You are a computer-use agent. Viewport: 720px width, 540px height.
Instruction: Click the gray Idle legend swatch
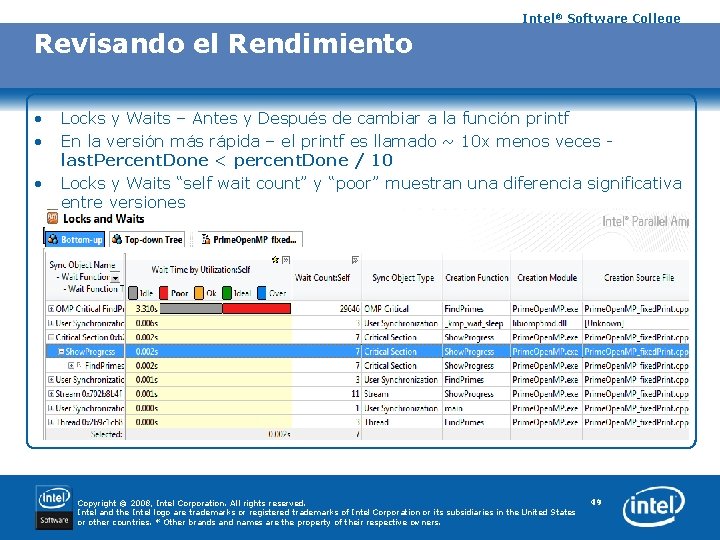click(133, 293)
